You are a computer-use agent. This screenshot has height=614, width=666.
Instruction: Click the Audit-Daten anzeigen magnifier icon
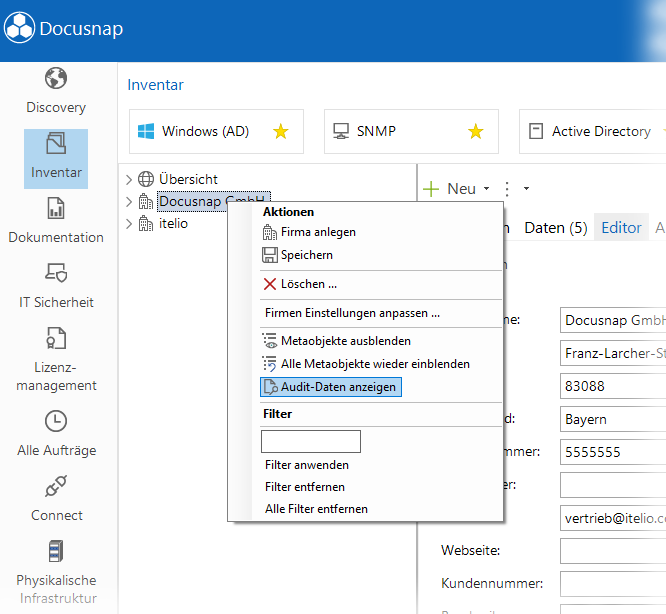pos(271,387)
